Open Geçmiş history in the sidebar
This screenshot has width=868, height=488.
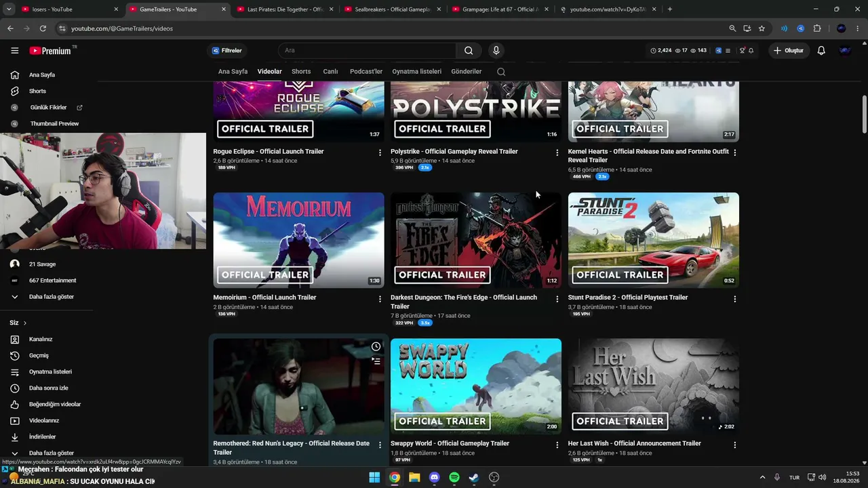point(39,356)
